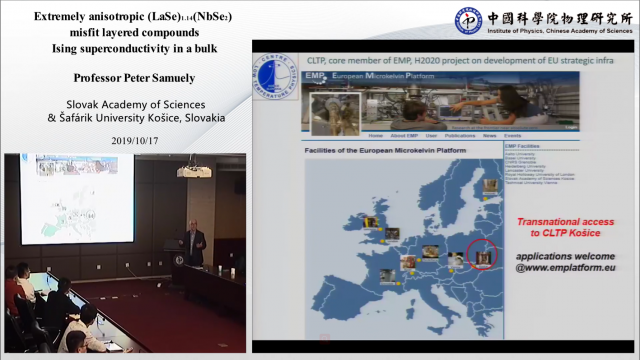Open the Events menu item
This screenshot has height=360, width=640.
point(512,136)
